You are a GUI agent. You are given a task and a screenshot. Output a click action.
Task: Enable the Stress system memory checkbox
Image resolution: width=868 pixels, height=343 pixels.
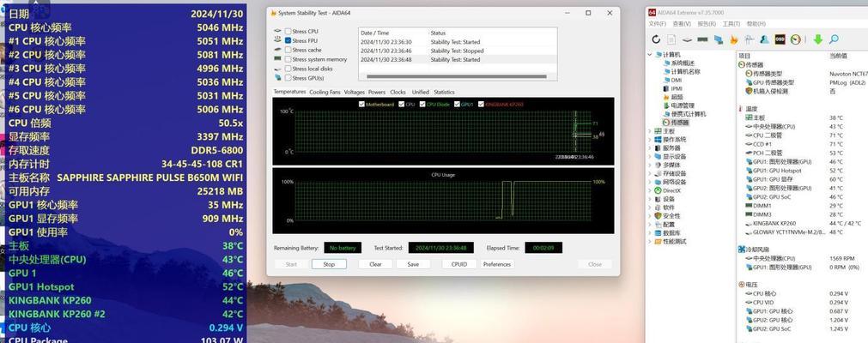pos(288,59)
